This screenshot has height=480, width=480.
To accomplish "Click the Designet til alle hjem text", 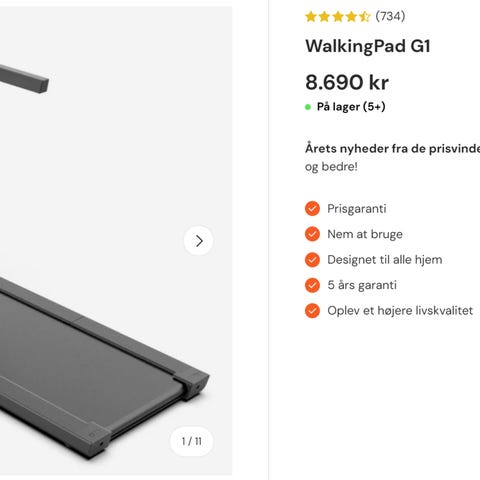I will point(385,260).
